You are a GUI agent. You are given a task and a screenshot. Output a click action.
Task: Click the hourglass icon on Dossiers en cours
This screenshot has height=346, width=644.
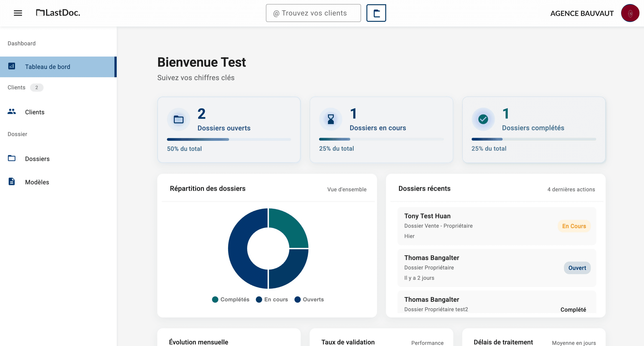pos(331,119)
